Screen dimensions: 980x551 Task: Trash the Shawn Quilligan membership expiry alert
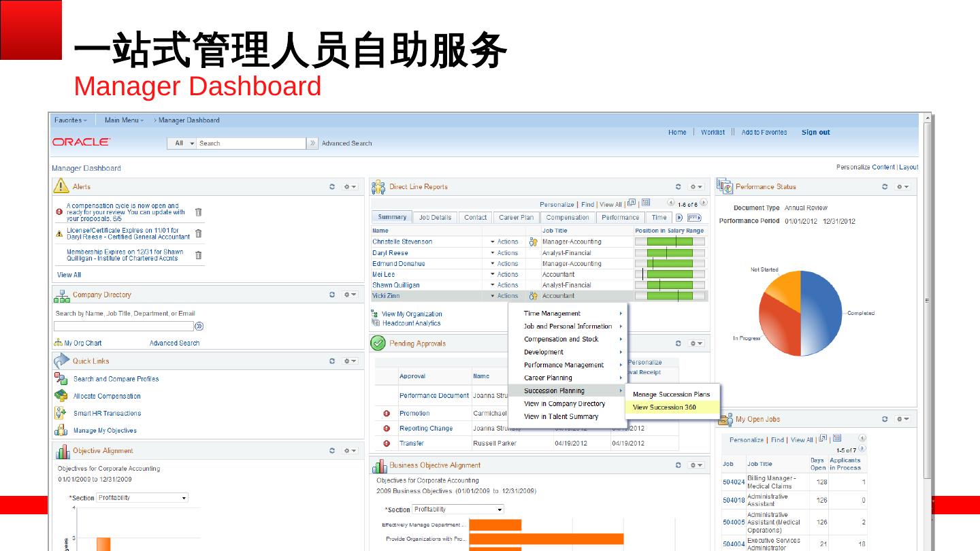198,255
